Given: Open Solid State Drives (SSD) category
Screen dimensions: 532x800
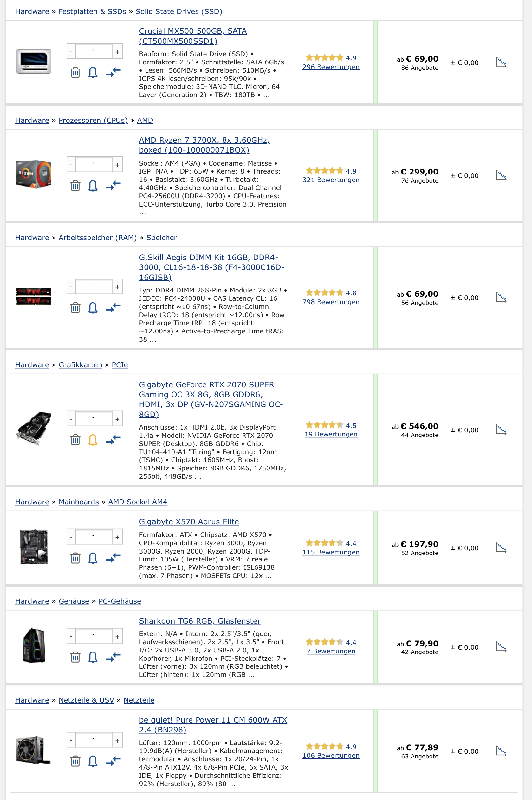Looking at the screenshot, I should point(178,11).
